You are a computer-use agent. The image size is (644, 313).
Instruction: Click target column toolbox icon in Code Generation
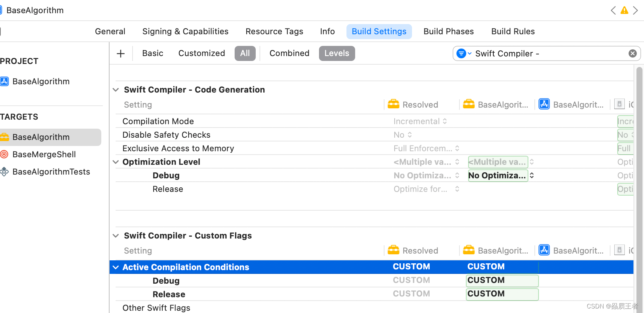point(469,104)
